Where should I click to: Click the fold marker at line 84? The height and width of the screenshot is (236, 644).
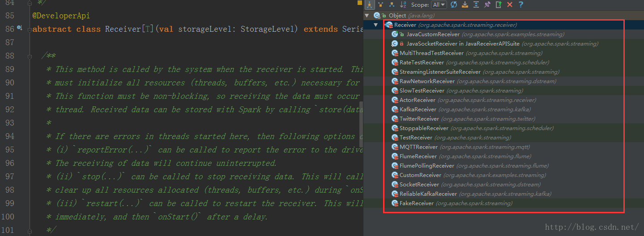coord(30,3)
